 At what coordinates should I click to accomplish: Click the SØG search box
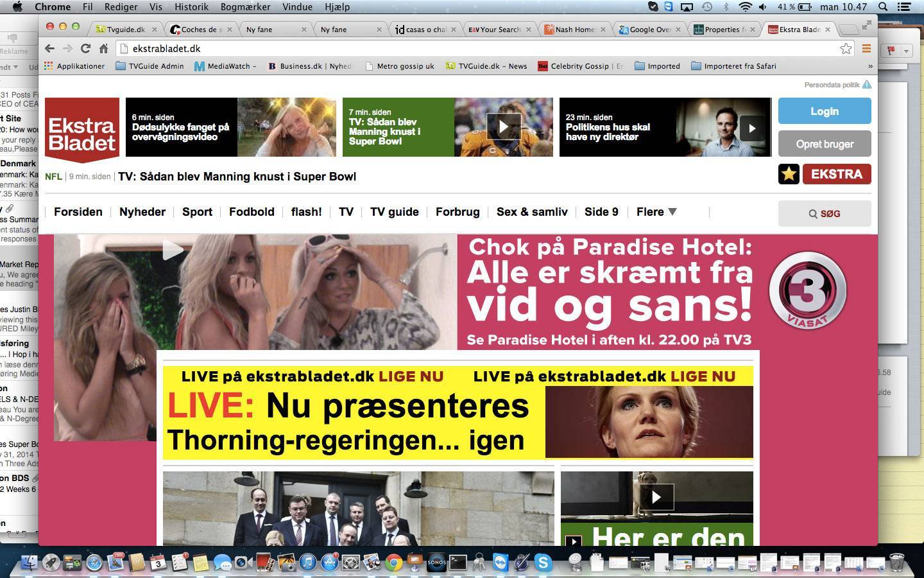click(x=825, y=214)
